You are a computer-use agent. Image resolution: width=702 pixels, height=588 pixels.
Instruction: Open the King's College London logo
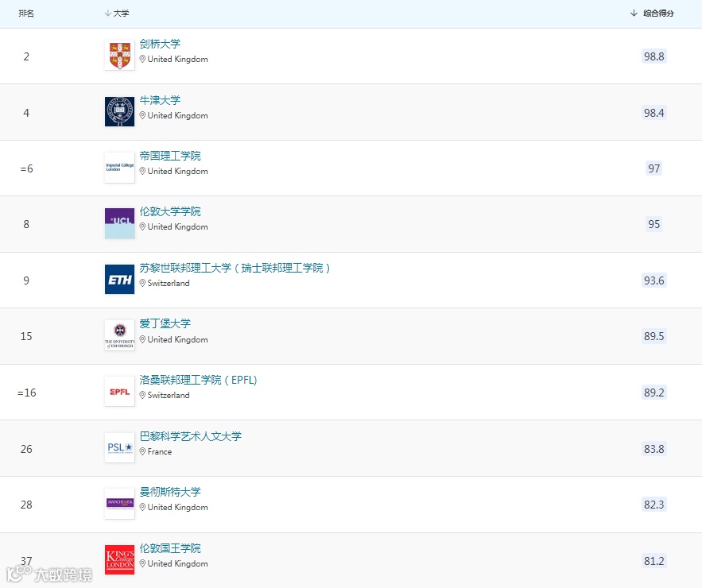(x=119, y=559)
